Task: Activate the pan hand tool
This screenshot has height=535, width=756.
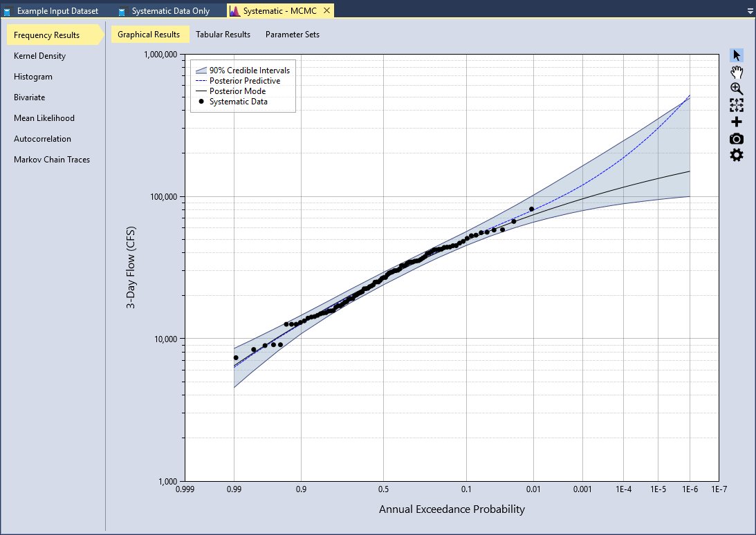Action: [x=737, y=72]
